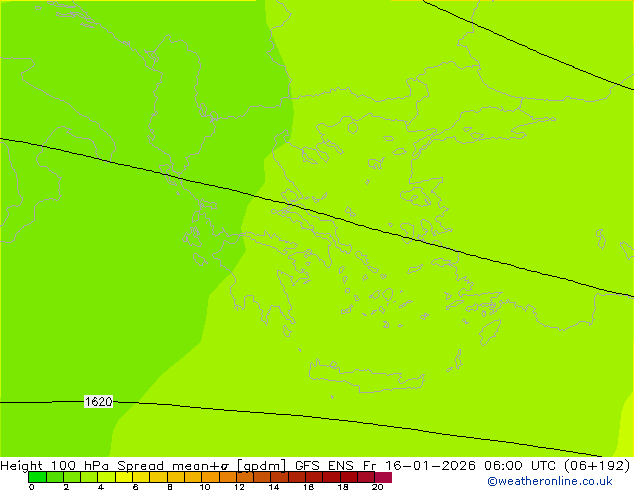Click the legend tick label 0

point(32,487)
